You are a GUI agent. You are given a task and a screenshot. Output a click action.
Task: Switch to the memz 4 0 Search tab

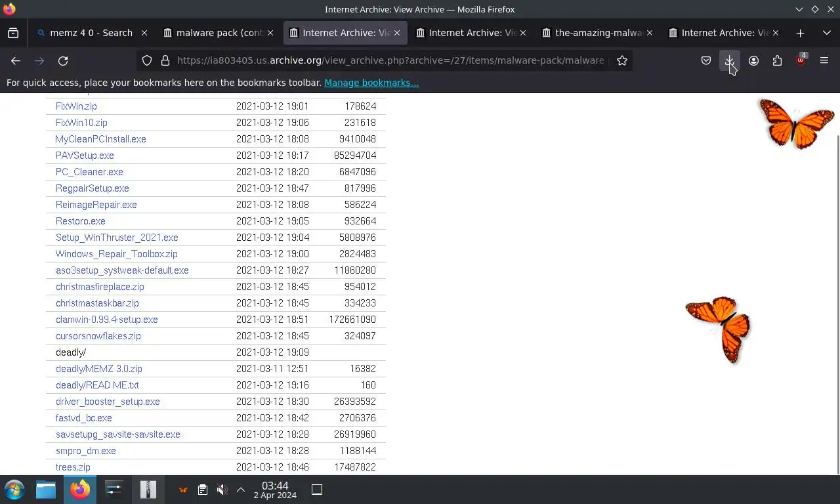tap(91, 33)
